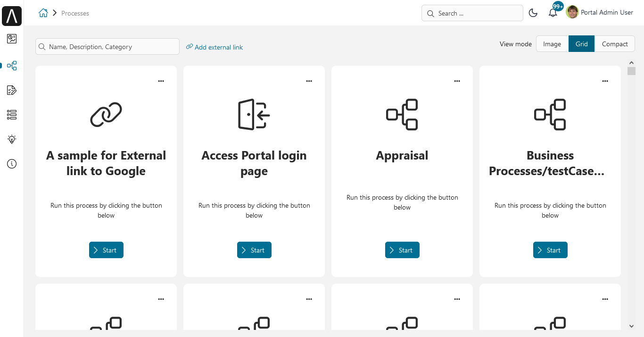Open more menu on second-row third card
Image resolution: width=644 pixels, height=337 pixels.
pyautogui.click(x=457, y=299)
